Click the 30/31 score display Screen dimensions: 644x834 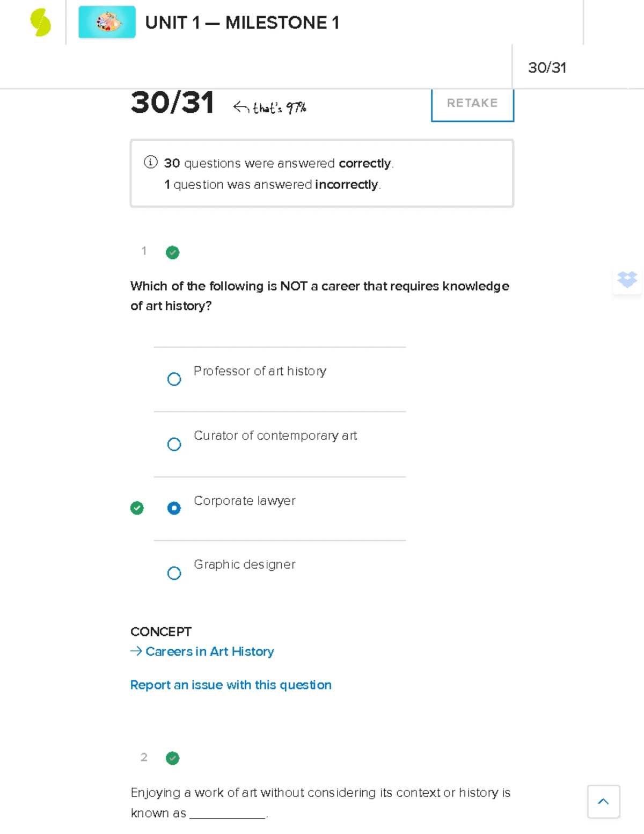tap(173, 104)
